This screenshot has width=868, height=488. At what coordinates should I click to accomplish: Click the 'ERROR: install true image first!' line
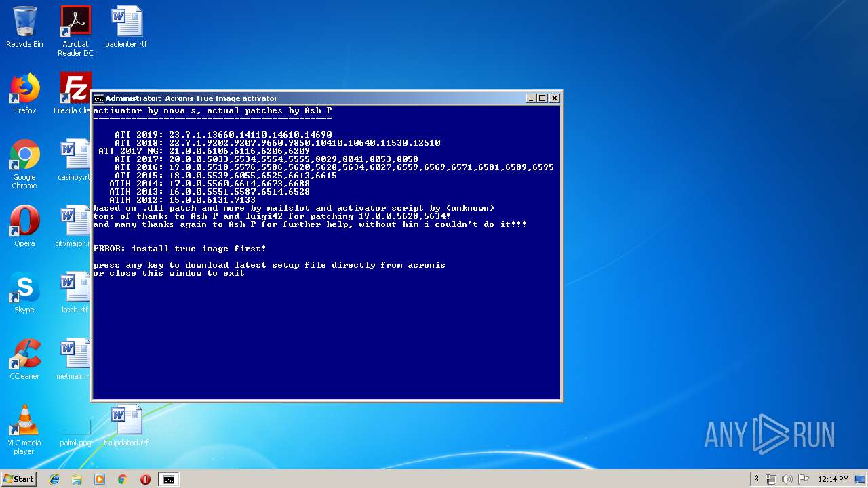click(180, 249)
